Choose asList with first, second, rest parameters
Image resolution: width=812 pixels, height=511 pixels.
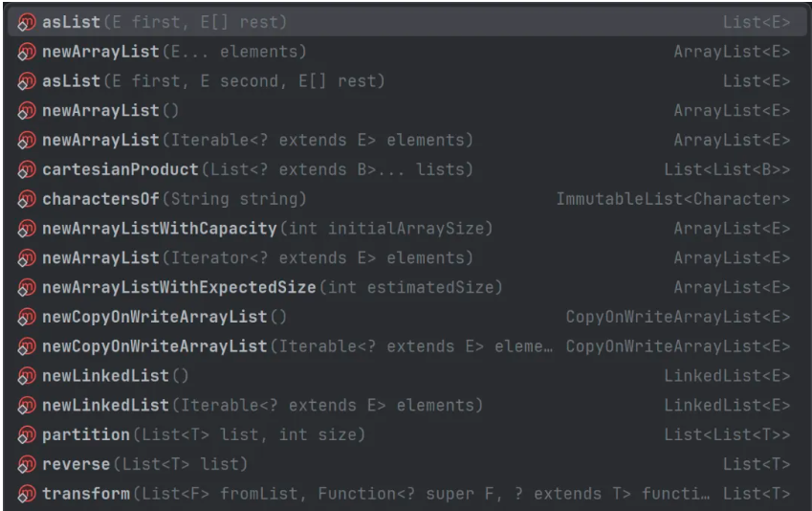[212, 82]
